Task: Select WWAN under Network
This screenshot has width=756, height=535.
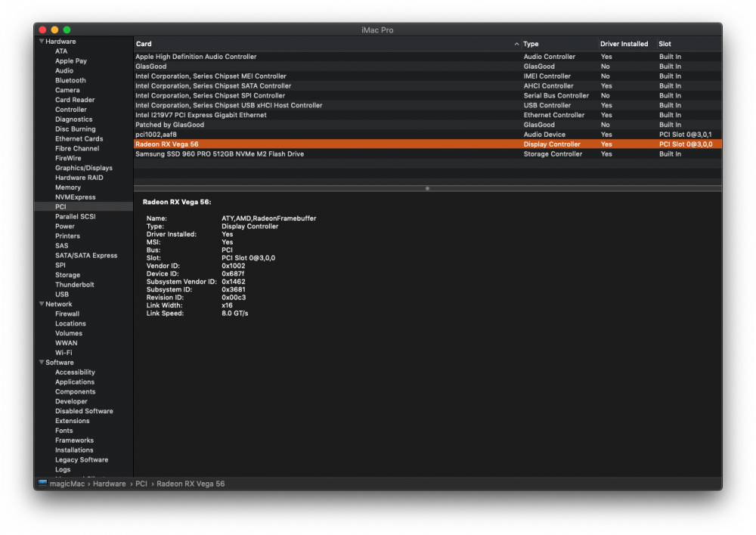Action: [66, 343]
